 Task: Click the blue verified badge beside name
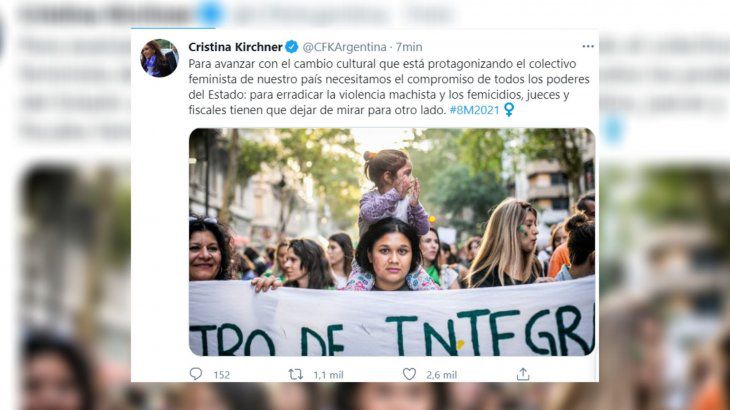coord(291,47)
